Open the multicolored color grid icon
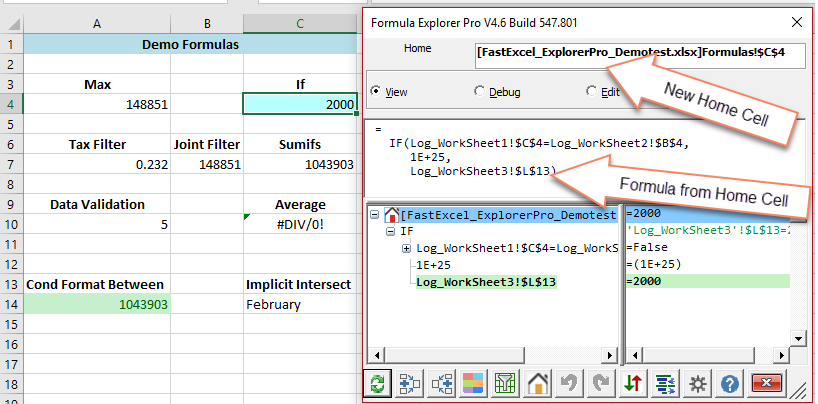818x404 pixels. click(x=474, y=384)
